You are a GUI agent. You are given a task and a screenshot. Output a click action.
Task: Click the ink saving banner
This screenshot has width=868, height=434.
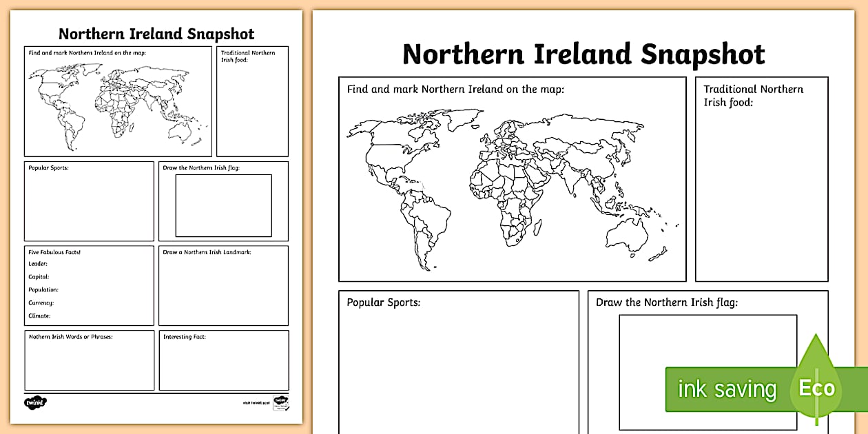(727, 389)
